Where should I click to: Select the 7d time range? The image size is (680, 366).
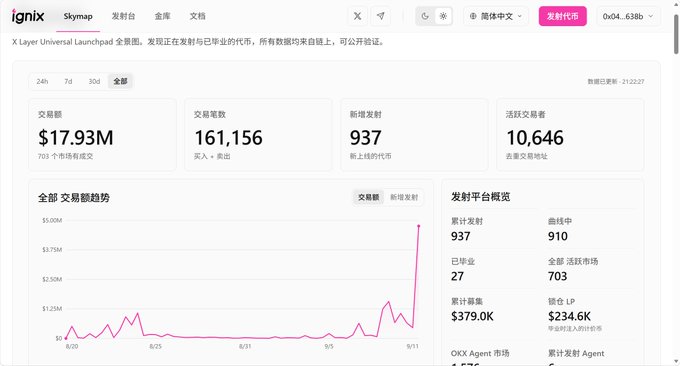[68, 81]
